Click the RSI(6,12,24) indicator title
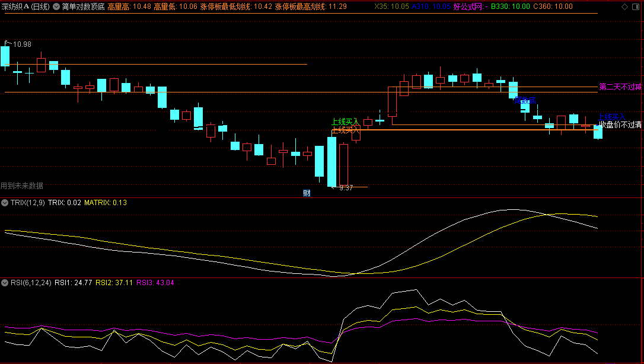Image resolution: width=644 pixels, height=364 pixels. click(31, 283)
